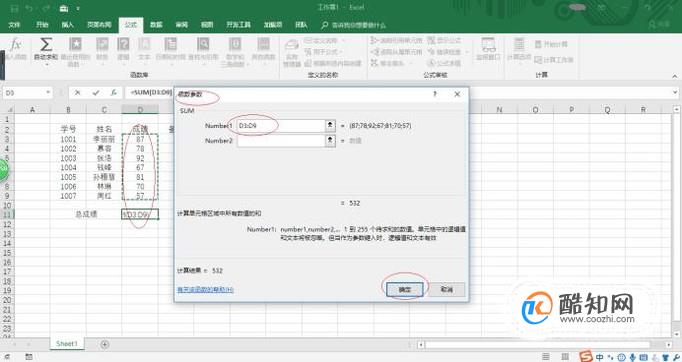Close the Function Arguments dialog
The height and width of the screenshot is (362, 682).
pyautogui.click(x=457, y=94)
